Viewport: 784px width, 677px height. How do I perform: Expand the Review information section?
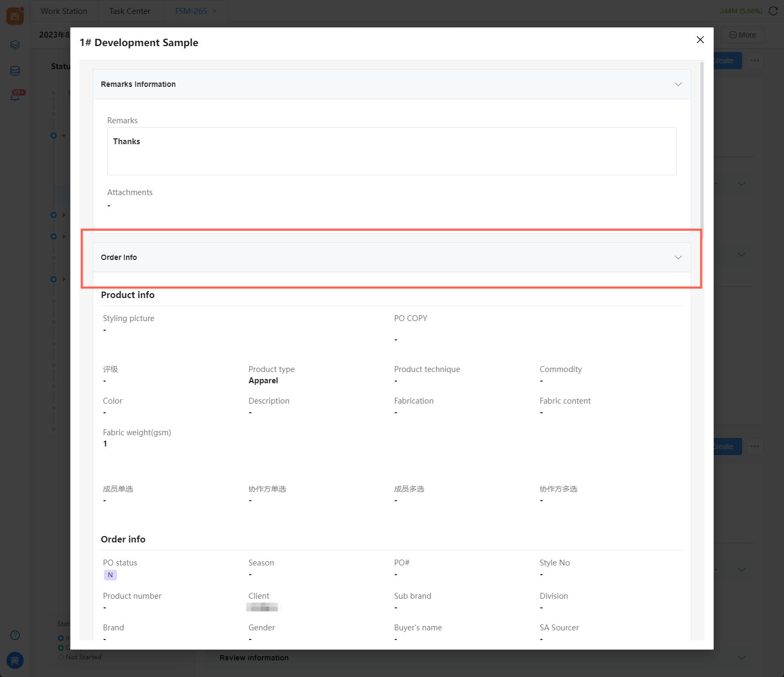point(742,658)
